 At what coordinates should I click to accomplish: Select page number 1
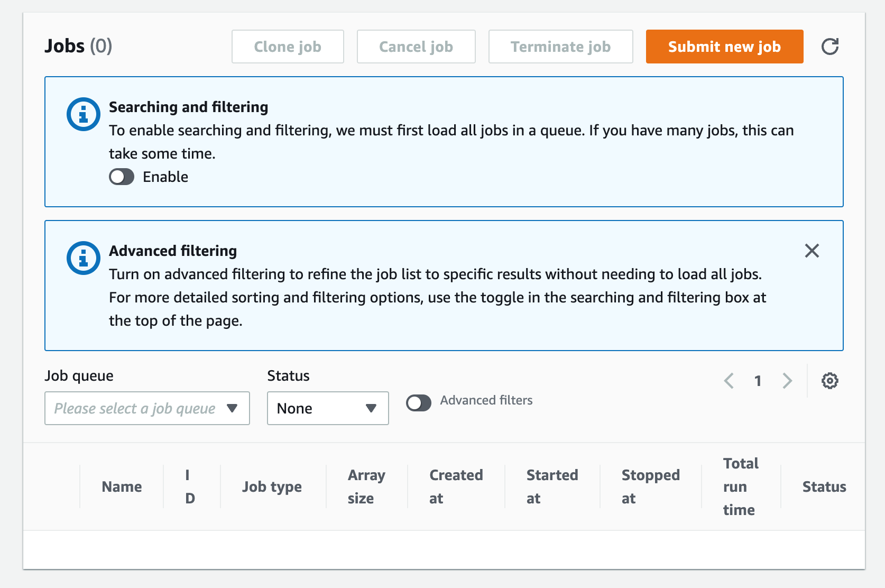click(758, 381)
